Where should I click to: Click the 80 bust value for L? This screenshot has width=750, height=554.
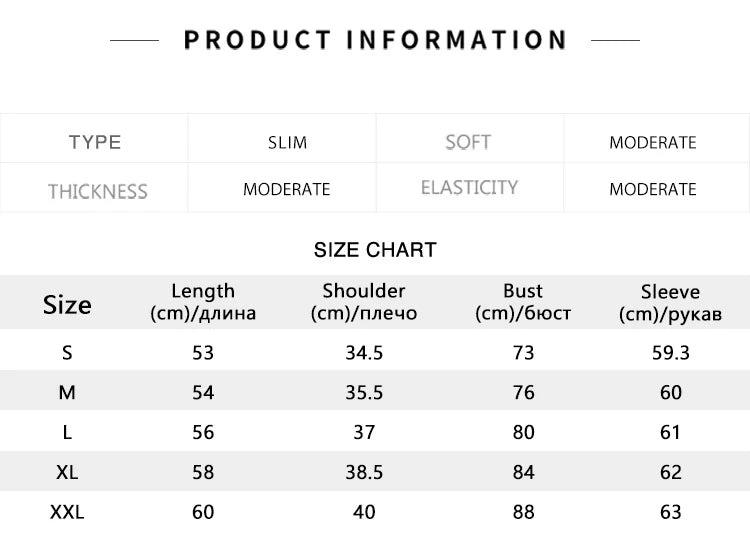(x=523, y=432)
